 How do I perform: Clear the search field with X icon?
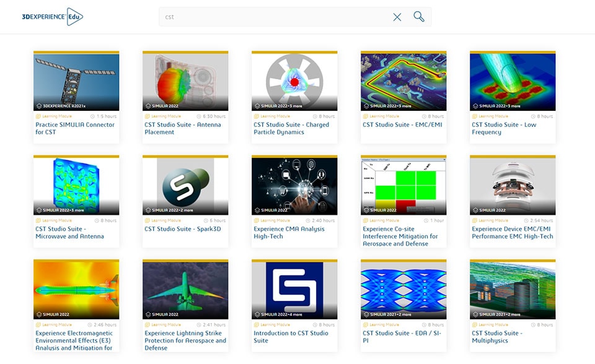coord(397,17)
